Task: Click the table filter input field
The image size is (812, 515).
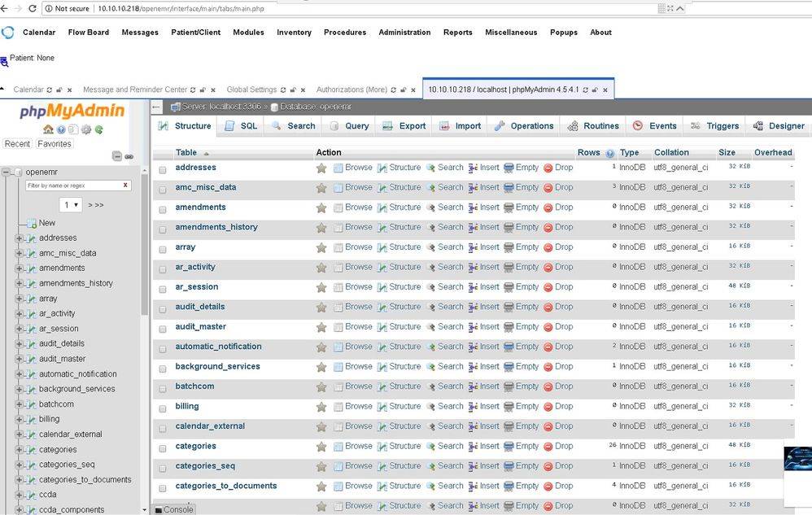Action: 73,185
